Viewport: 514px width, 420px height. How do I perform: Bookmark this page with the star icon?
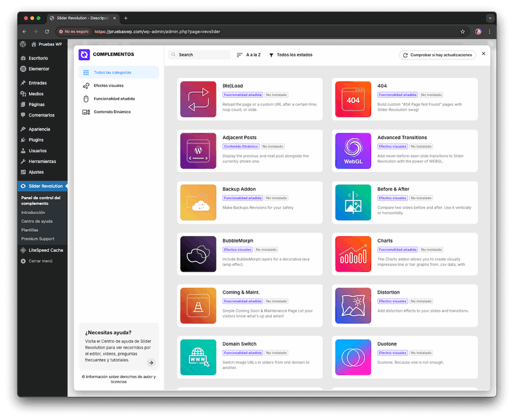pos(462,32)
